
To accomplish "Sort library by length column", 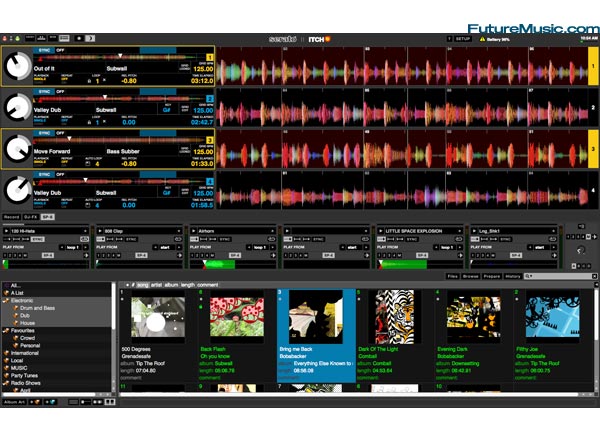I will click(188, 285).
